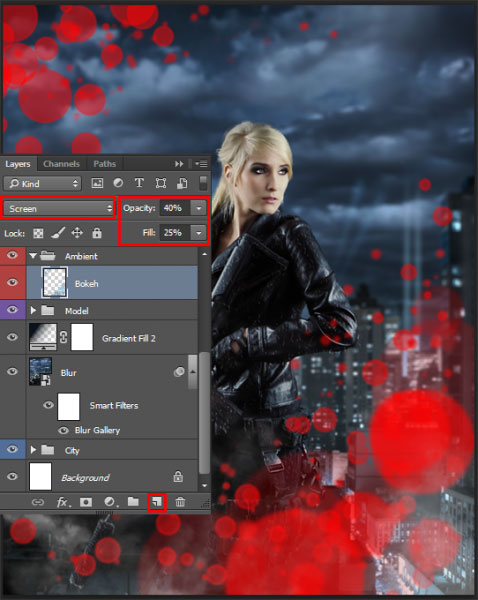Image resolution: width=478 pixels, height=600 pixels.
Task: Select the Background layer thumbnail
Action: (x=40, y=476)
